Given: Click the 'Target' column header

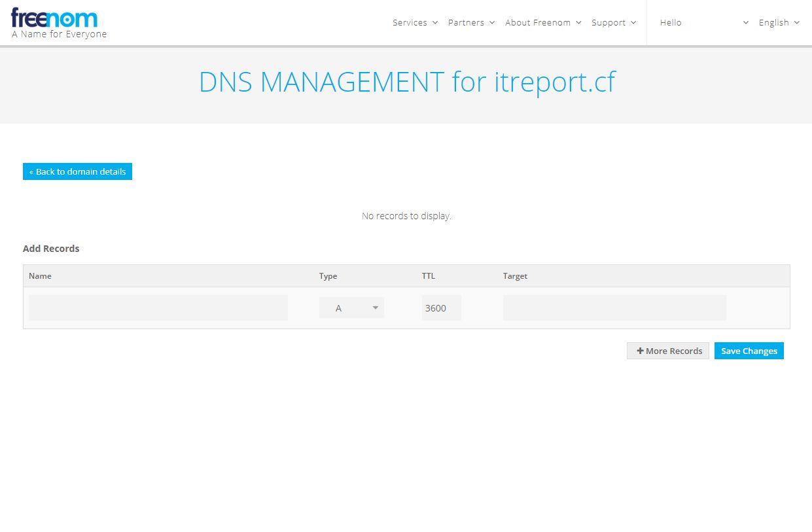Looking at the screenshot, I should [515, 276].
